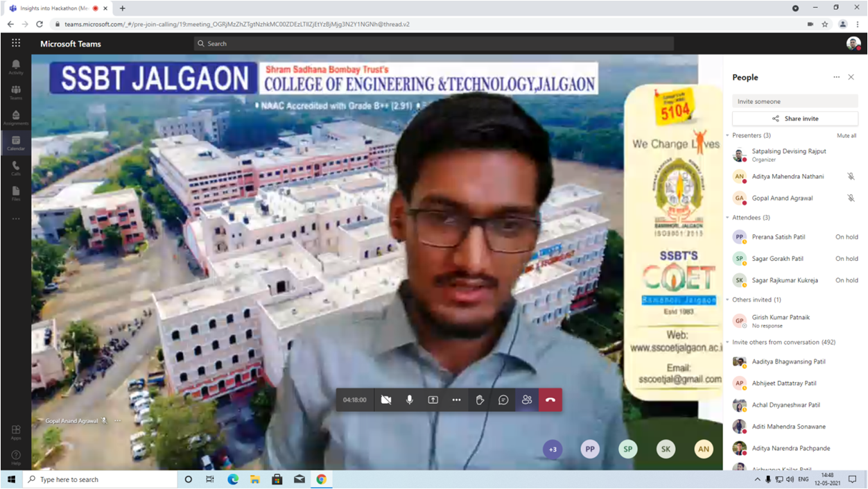The width and height of the screenshot is (868, 489).
Task: Hang up the call
Action: (x=550, y=400)
